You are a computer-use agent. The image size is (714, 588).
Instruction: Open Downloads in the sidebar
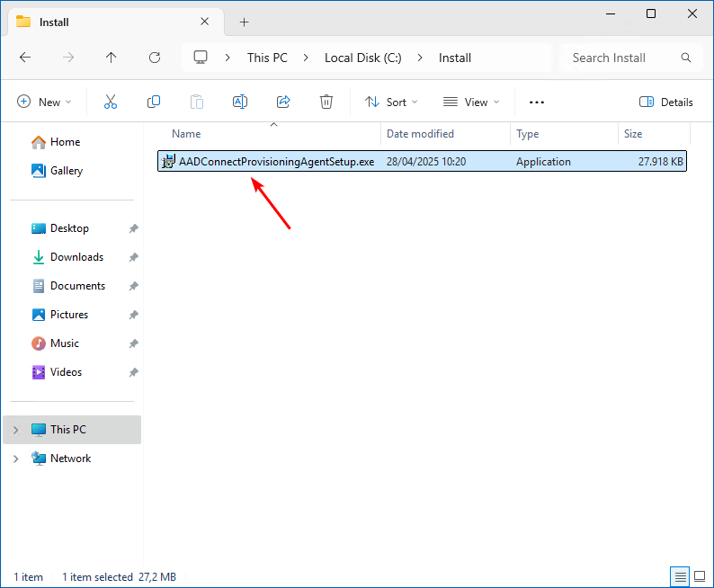[x=76, y=257]
